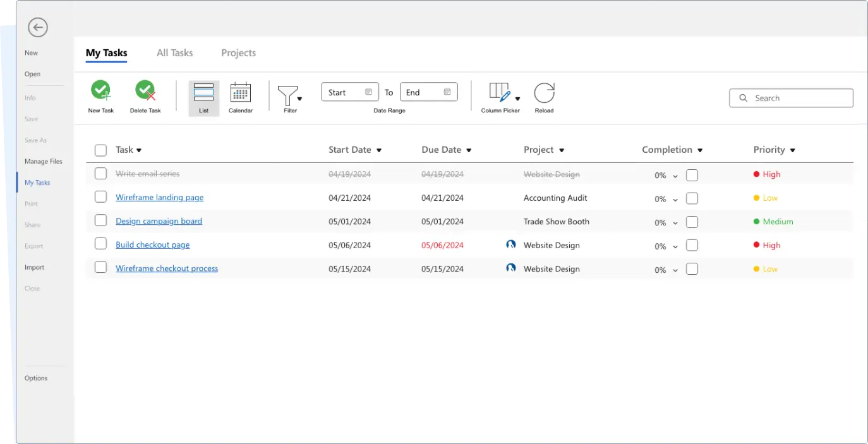The width and height of the screenshot is (868, 444).
Task: Open the Due Date column dropdown
Action: coord(469,150)
